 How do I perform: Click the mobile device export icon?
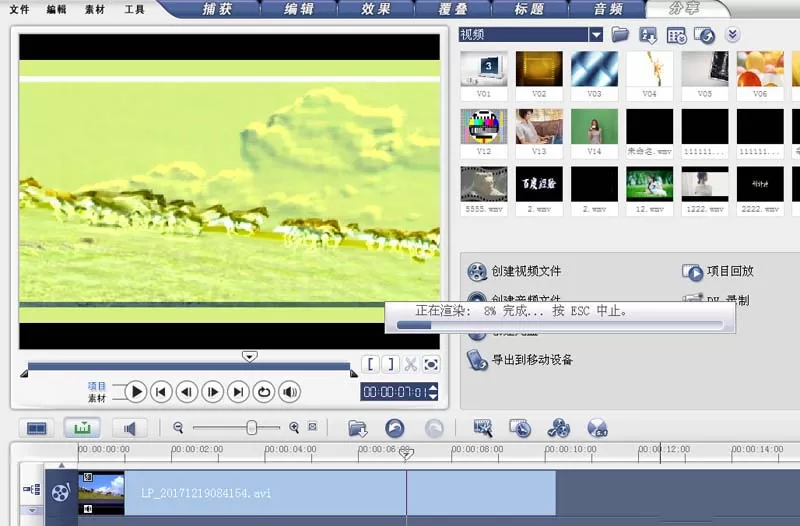pyautogui.click(x=477, y=360)
